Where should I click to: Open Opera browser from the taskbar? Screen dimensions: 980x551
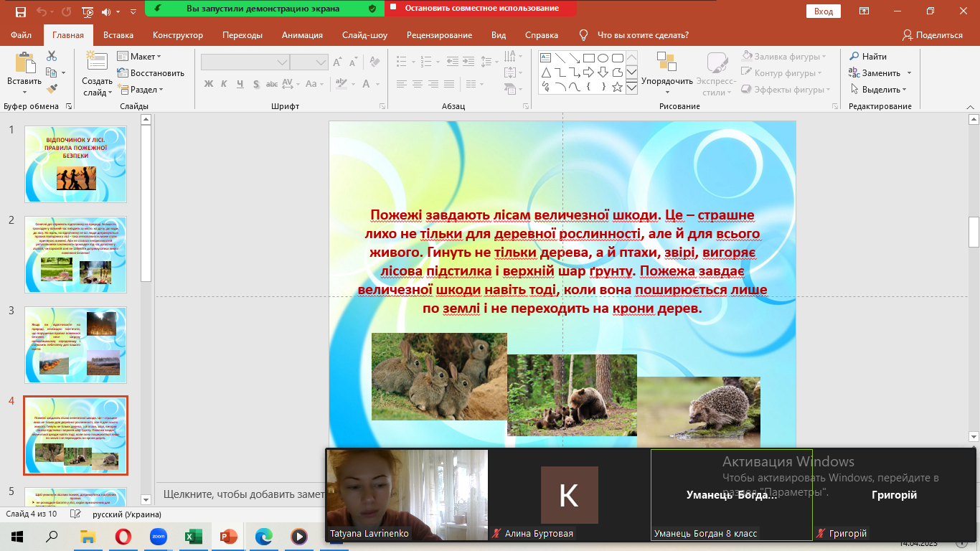click(123, 536)
